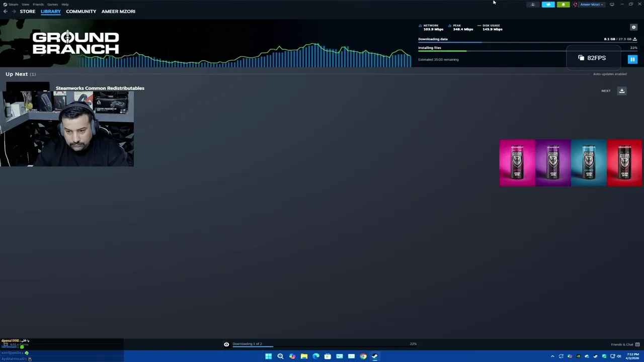Open the Friends menu
644x362 pixels.
tap(38, 4)
